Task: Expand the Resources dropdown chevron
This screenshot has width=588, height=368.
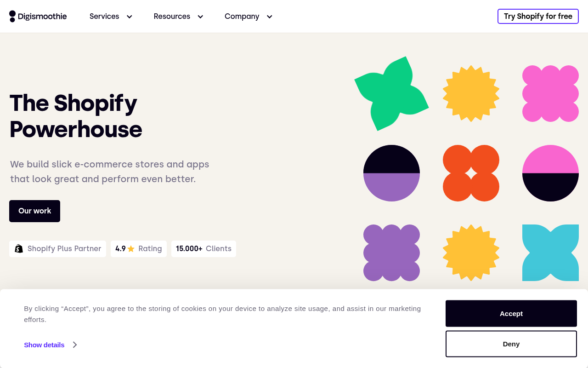Action: (x=200, y=17)
